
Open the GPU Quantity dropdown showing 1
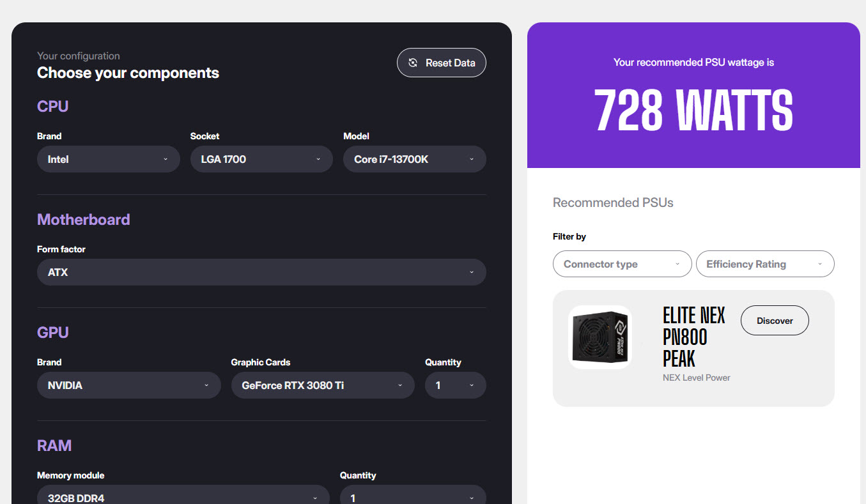pyautogui.click(x=456, y=385)
